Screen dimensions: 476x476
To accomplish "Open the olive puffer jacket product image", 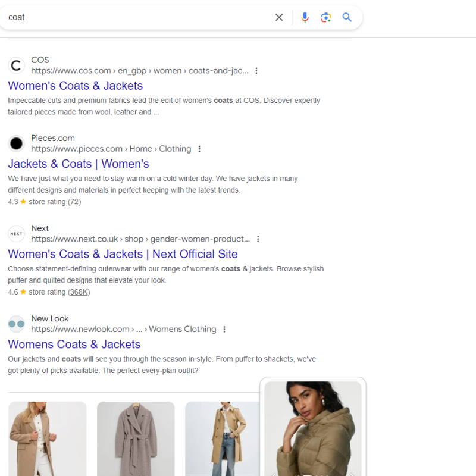I will point(313,428).
